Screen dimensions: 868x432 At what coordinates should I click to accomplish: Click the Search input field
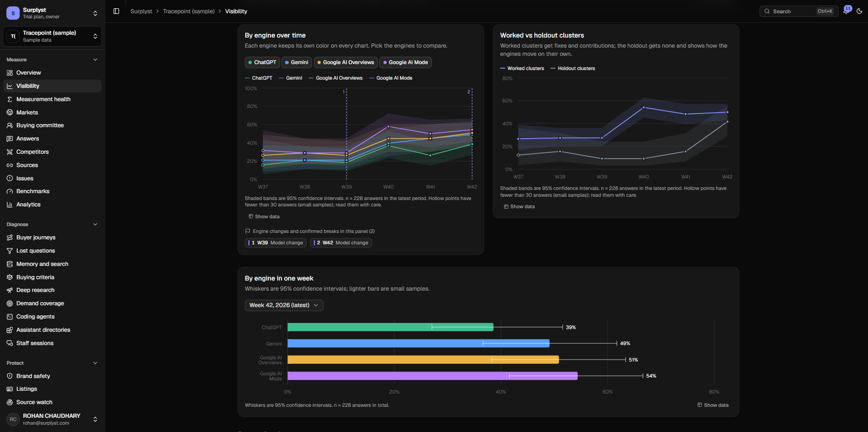798,11
